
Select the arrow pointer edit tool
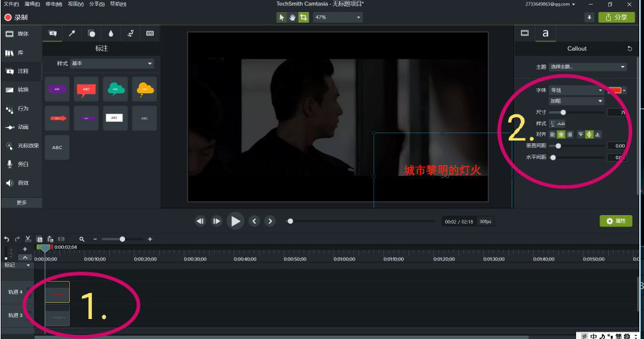tap(281, 17)
